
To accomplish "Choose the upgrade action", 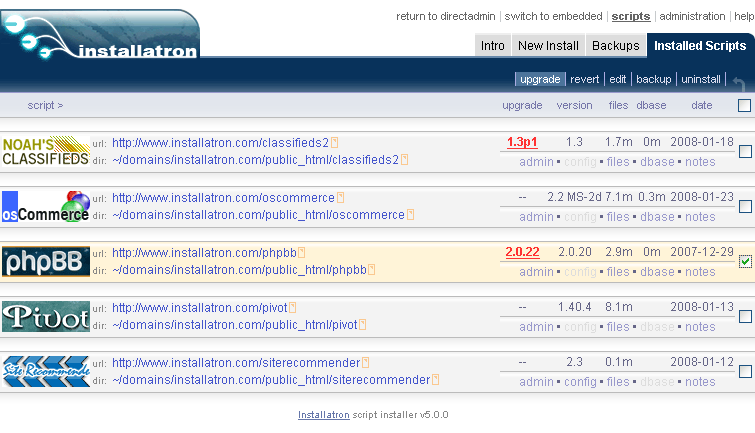I will click(540, 79).
